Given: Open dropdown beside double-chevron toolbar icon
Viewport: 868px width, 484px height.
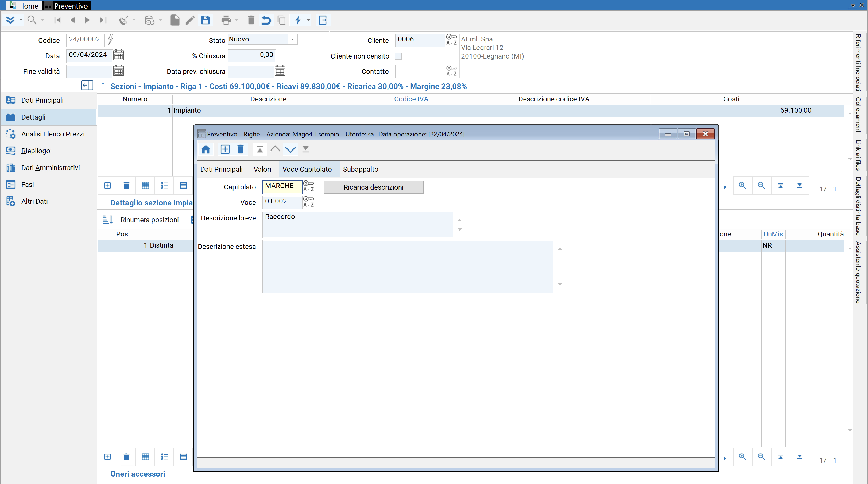Looking at the screenshot, I should pos(21,20).
